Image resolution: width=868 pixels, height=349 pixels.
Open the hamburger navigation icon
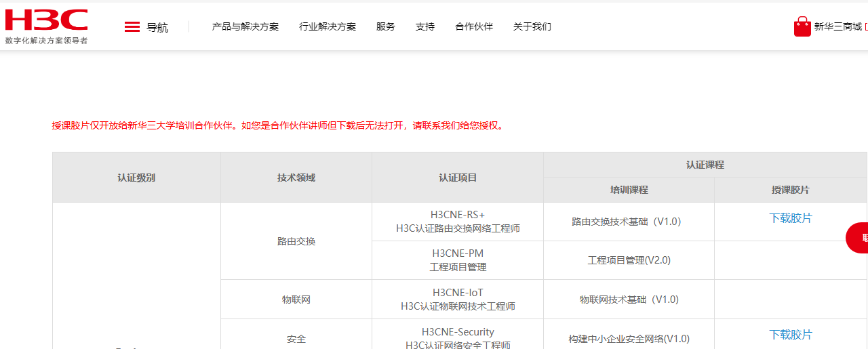132,27
